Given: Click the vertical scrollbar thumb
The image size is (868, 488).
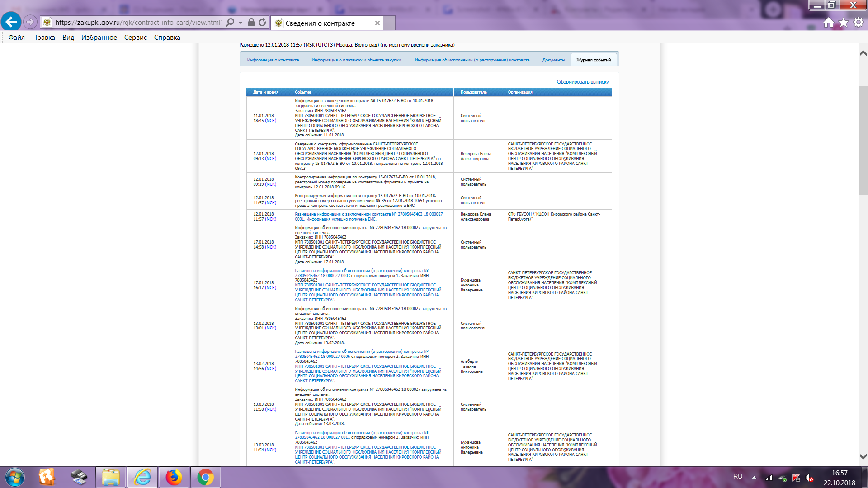Looking at the screenshot, I should click(x=863, y=140).
